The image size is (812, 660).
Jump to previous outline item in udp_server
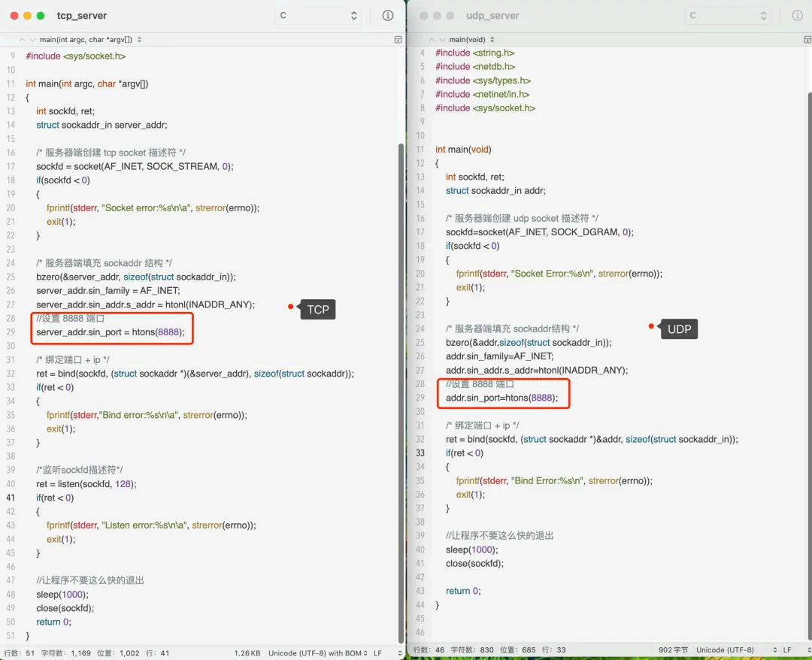pyautogui.click(x=432, y=39)
